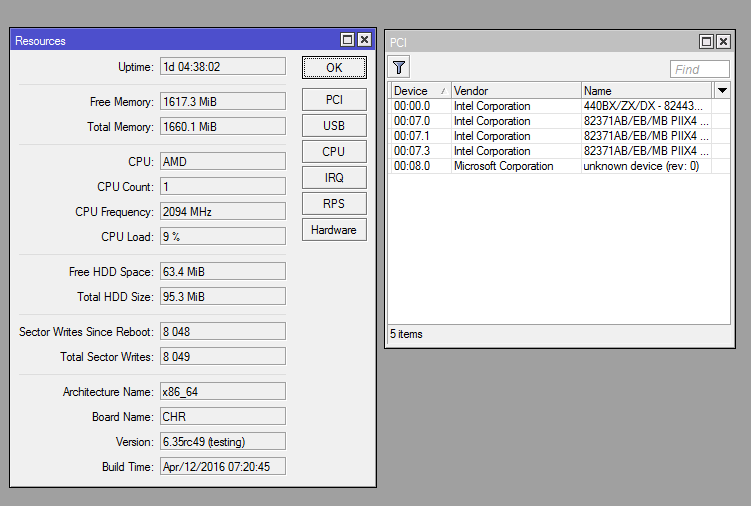Sort PCI list by Name column
The width and height of the screenshot is (751, 506).
[x=647, y=91]
